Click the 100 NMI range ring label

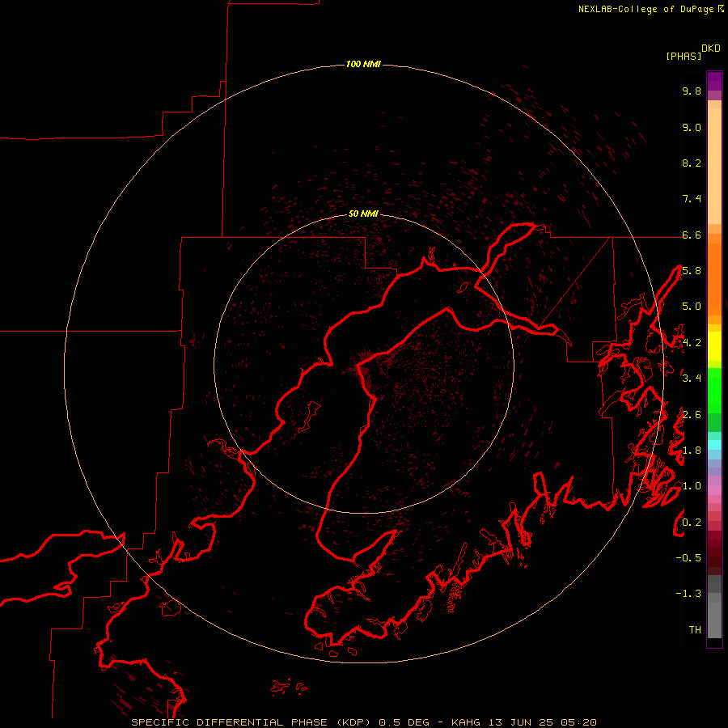coord(363,64)
